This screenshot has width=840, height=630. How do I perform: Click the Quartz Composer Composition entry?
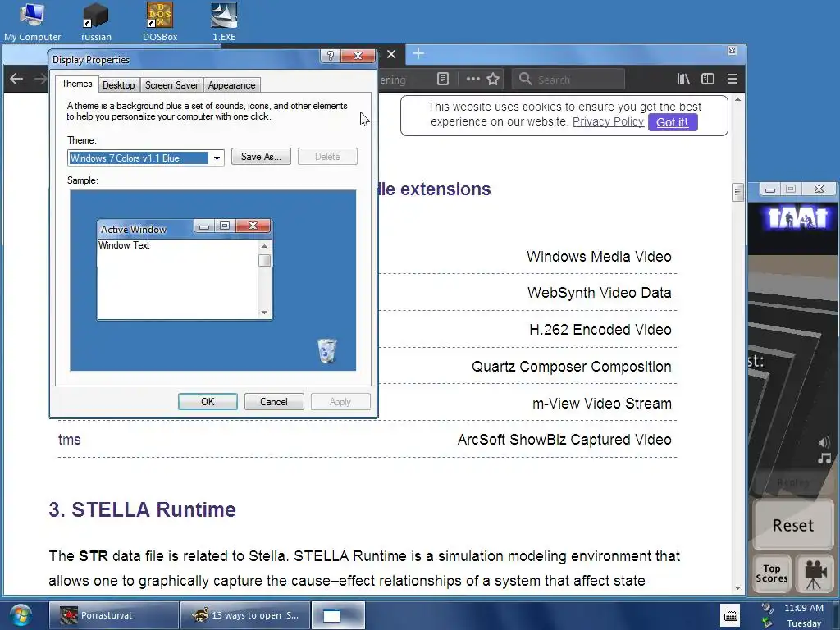571,367
